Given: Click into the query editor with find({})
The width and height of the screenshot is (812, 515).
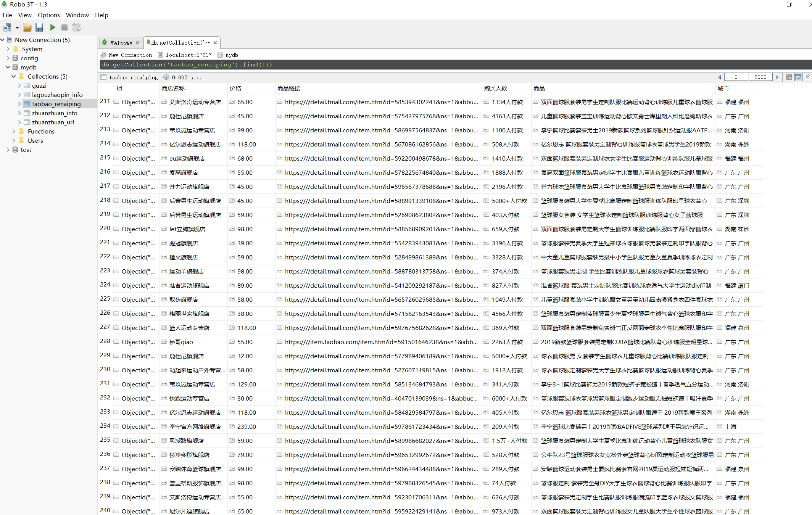Looking at the screenshot, I should coord(456,64).
